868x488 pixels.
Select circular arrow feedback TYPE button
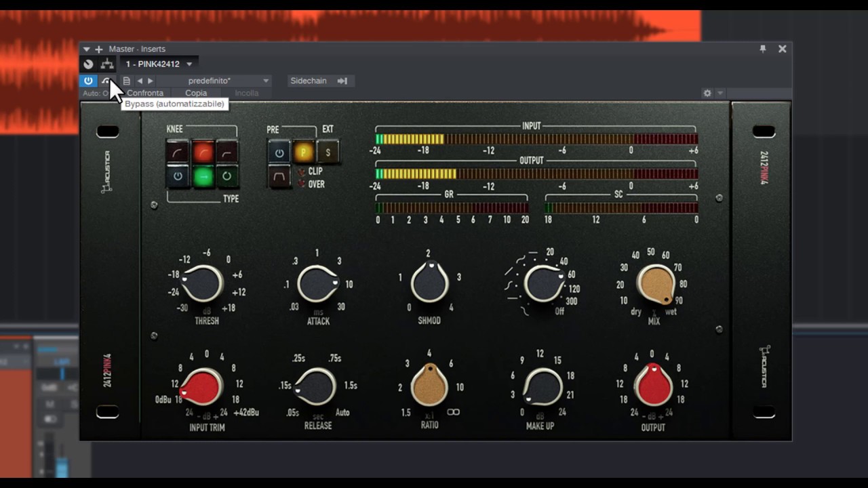(x=227, y=176)
